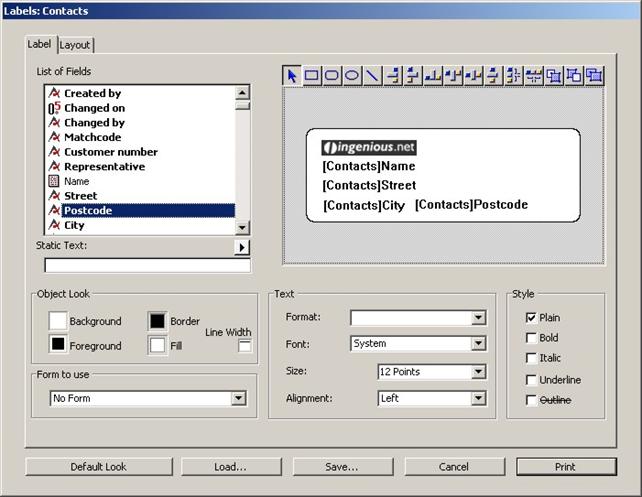Select the arrow pointer tool

tap(292, 75)
